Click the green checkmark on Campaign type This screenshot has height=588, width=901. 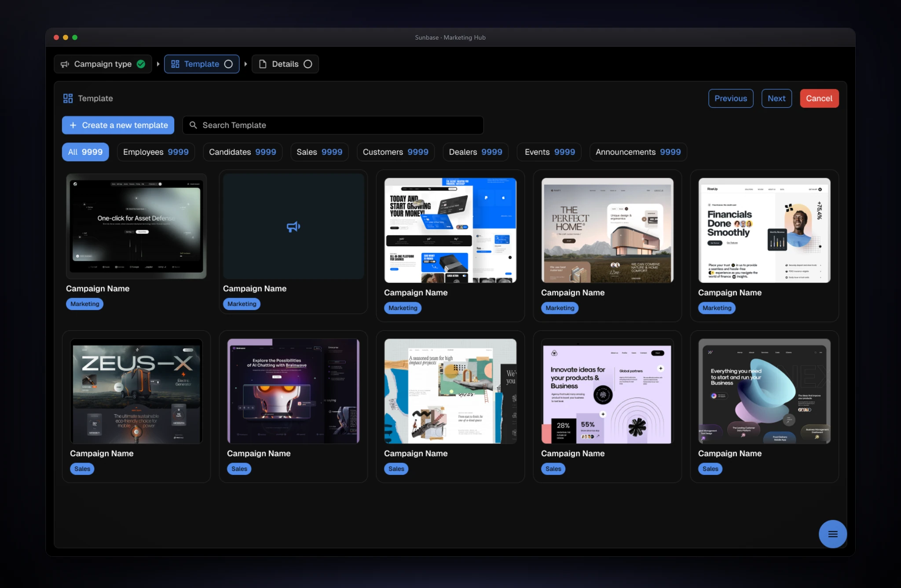pyautogui.click(x=141, y=64)
